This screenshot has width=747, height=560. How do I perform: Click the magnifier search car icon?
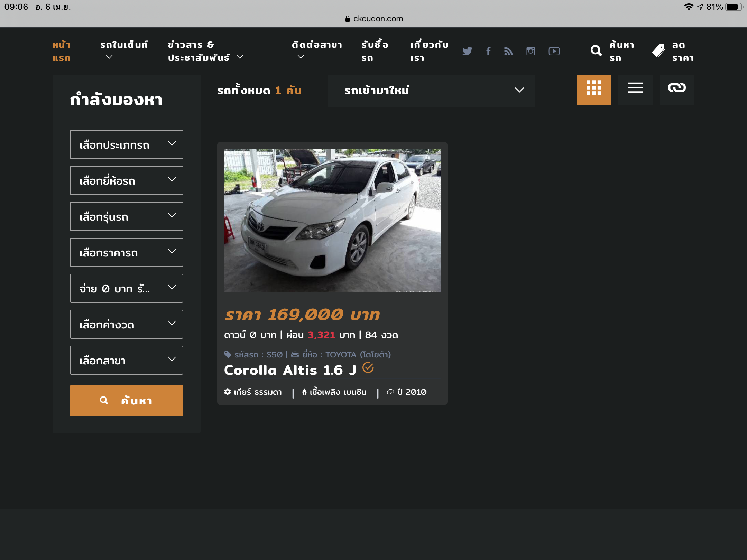[596, 51]
